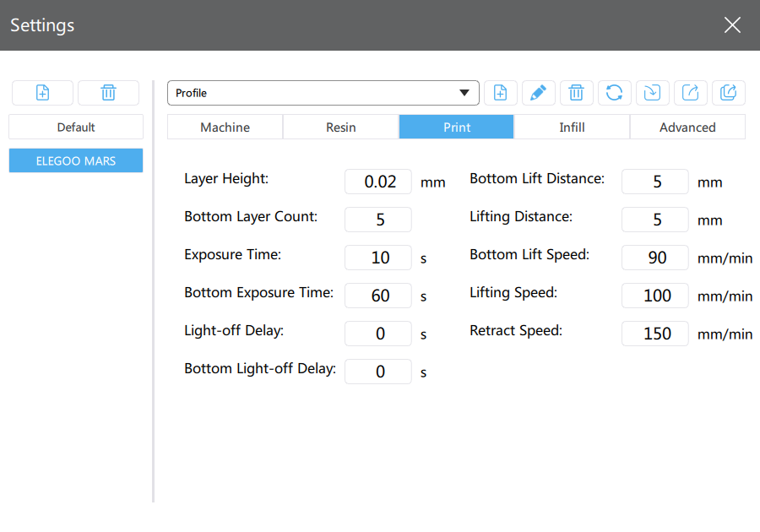Screen dimensions: 760x532
Task: Create a new profile next to dropdown
Action: [500, 93]
